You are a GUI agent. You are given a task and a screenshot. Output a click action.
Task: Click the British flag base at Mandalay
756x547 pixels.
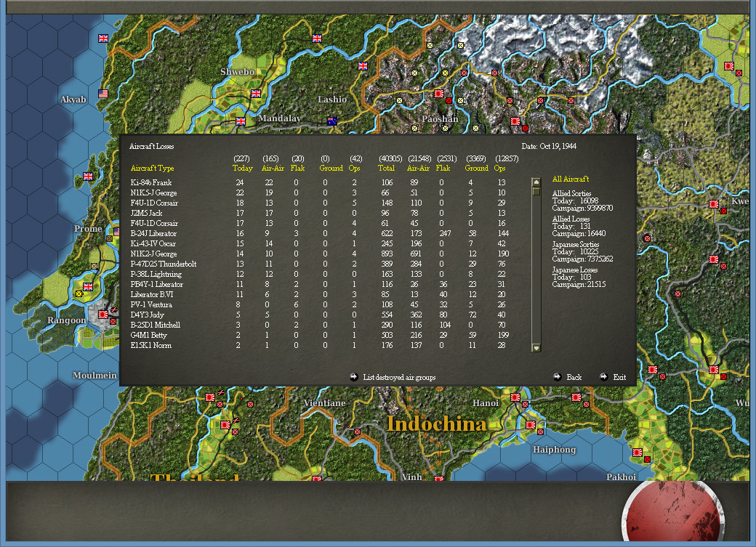241,121
